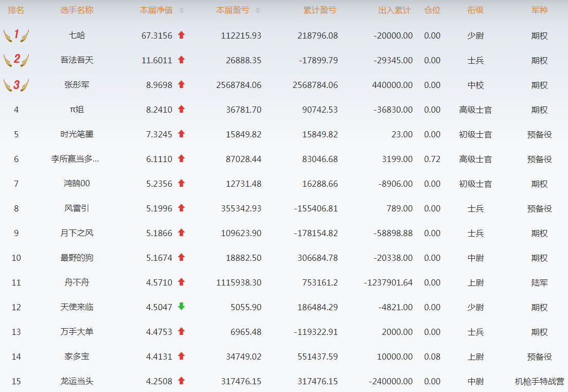Select the 0.08 position value
The width and height of the screenshot is (568, 392).
(x=432, y=357)
